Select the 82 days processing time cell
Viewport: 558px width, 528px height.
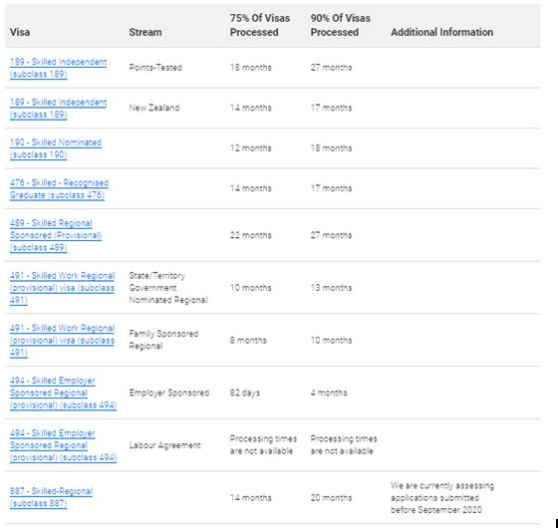coord(245,393)
